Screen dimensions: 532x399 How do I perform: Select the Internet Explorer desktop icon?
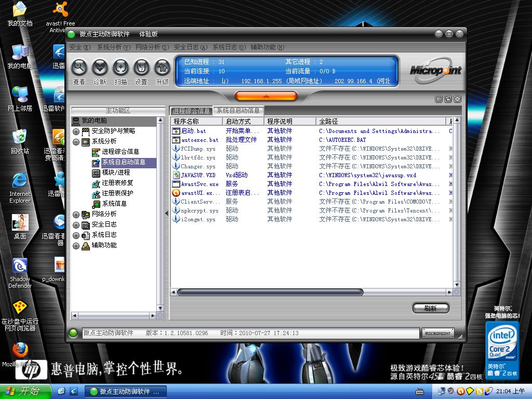coord(20,188)
